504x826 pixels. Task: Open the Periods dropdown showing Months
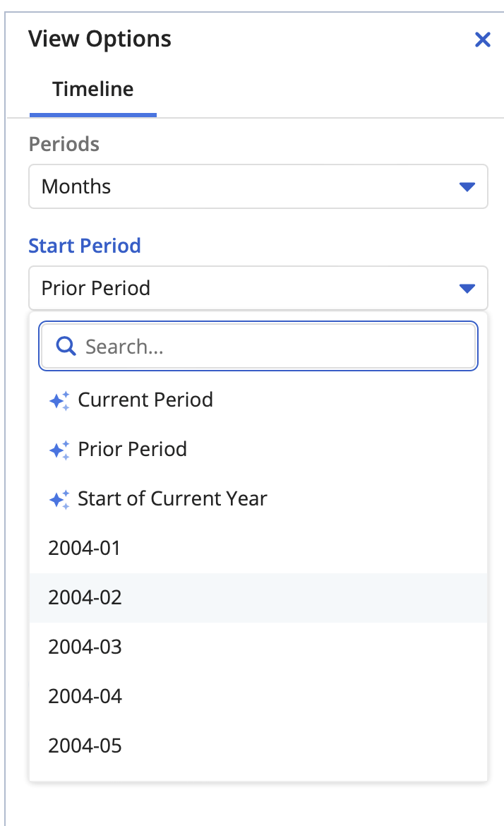click(x=258, y=186)
